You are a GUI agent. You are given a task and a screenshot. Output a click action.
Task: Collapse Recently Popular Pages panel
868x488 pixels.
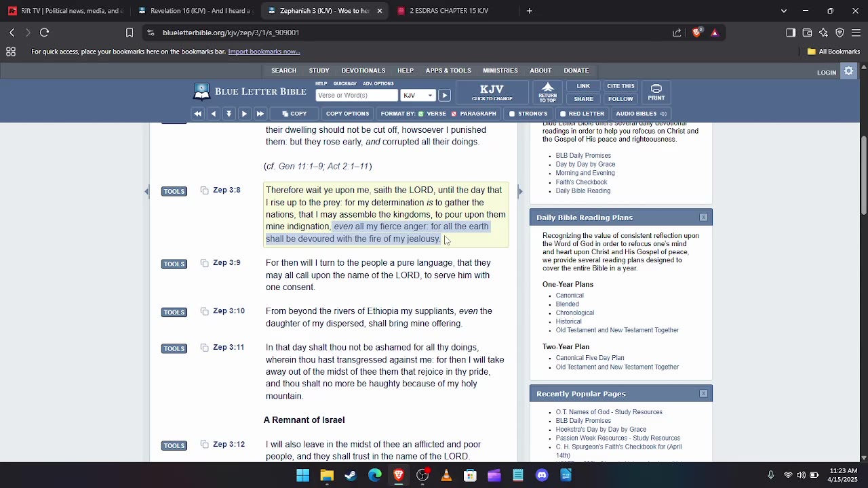click(703, 394)
